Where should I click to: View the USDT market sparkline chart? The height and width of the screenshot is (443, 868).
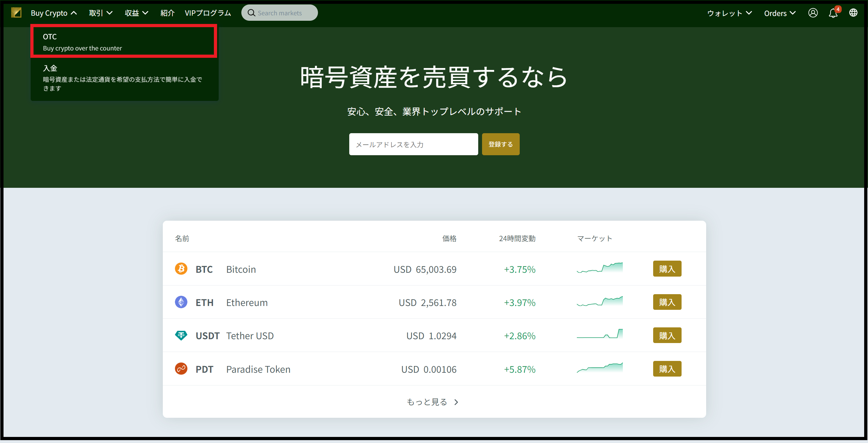600,334
